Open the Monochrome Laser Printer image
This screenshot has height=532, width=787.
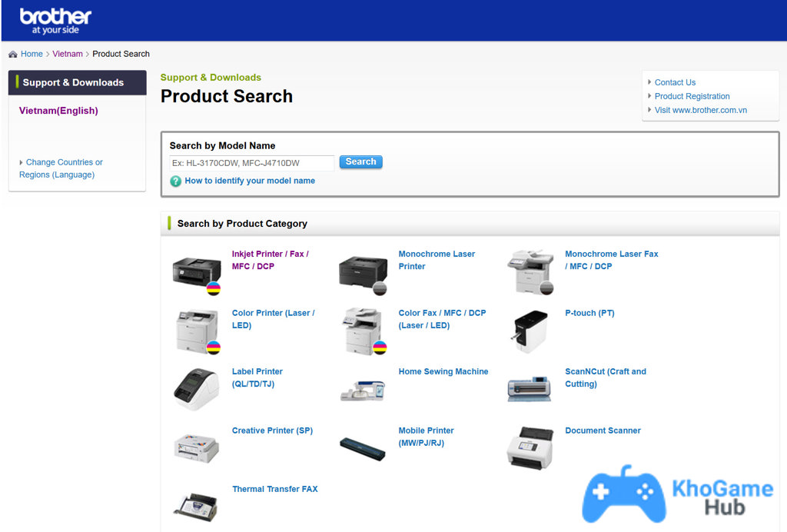[x=363, y=272]
